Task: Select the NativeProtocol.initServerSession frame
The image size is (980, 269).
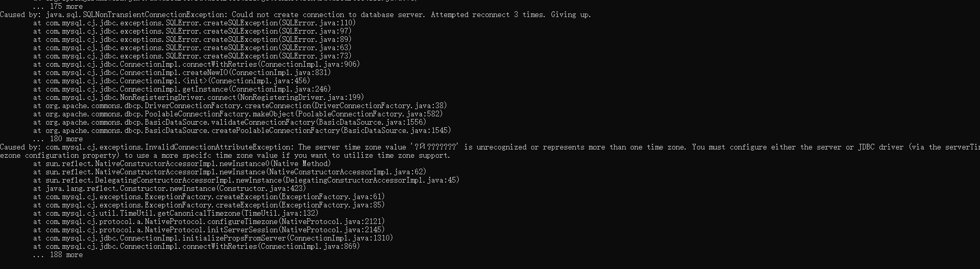Action: pyautogui.click(x=209, y=230)
